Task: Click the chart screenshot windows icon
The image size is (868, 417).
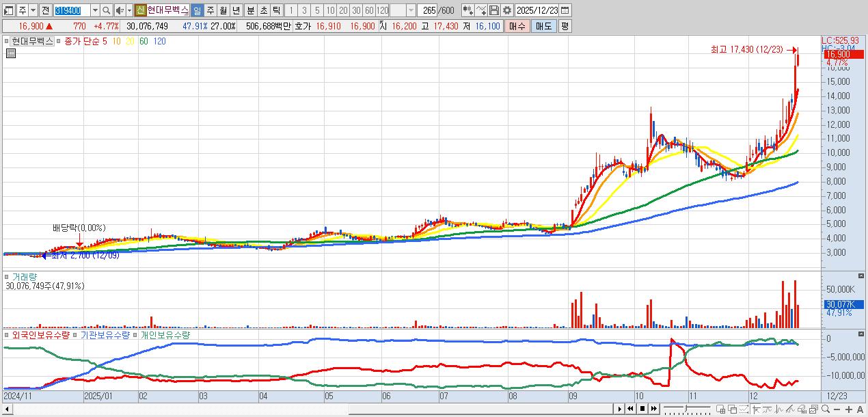Action: [x=814, y=409]
